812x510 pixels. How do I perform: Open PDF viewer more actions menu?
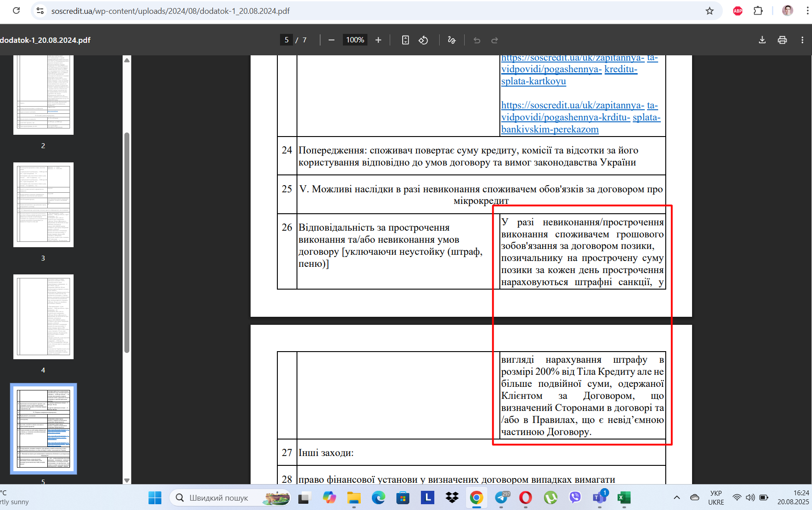click(x=802, y=40)
